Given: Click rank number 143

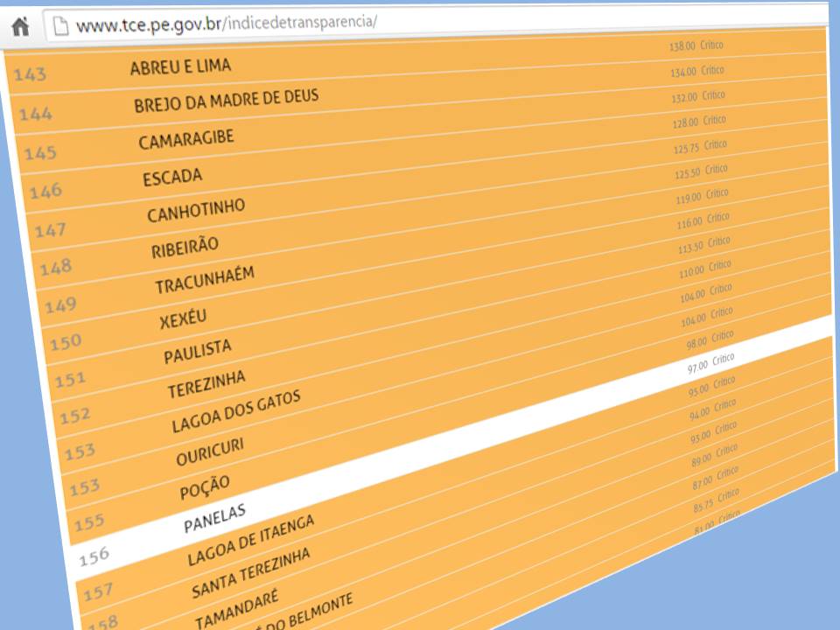Looking at the screenshot, I should click(x=30, y=73).
